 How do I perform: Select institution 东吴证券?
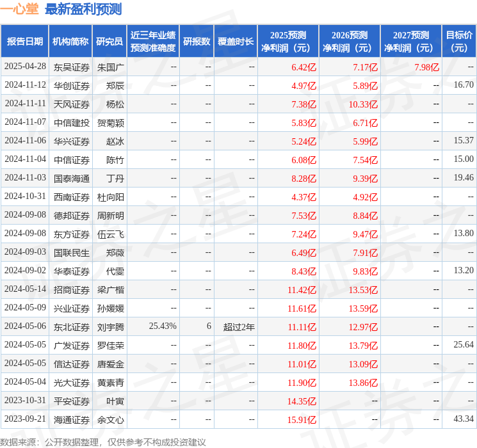(72, 67)
